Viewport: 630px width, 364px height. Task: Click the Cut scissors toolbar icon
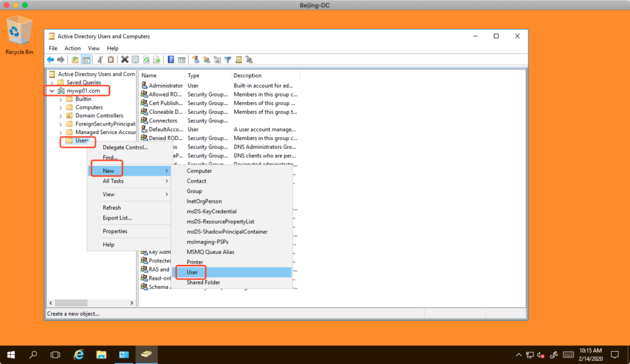100,60
